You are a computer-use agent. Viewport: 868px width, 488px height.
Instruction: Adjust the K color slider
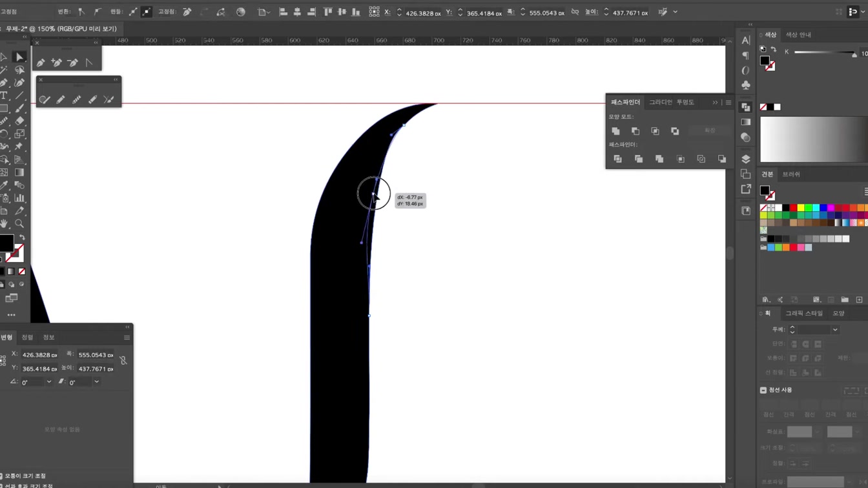(854, 54)
